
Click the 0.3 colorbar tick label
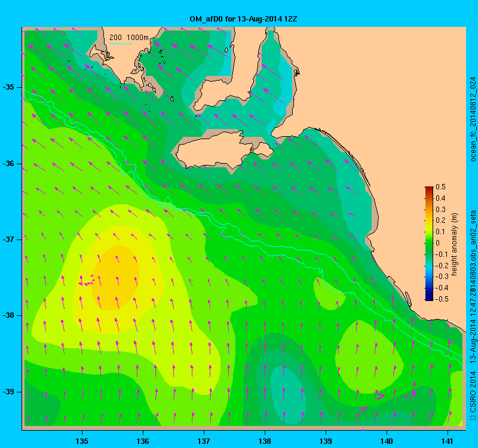[440, 210]
